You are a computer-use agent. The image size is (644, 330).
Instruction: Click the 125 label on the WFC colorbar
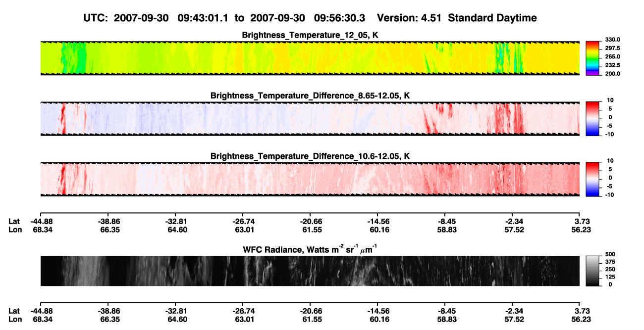coord(610,277)
